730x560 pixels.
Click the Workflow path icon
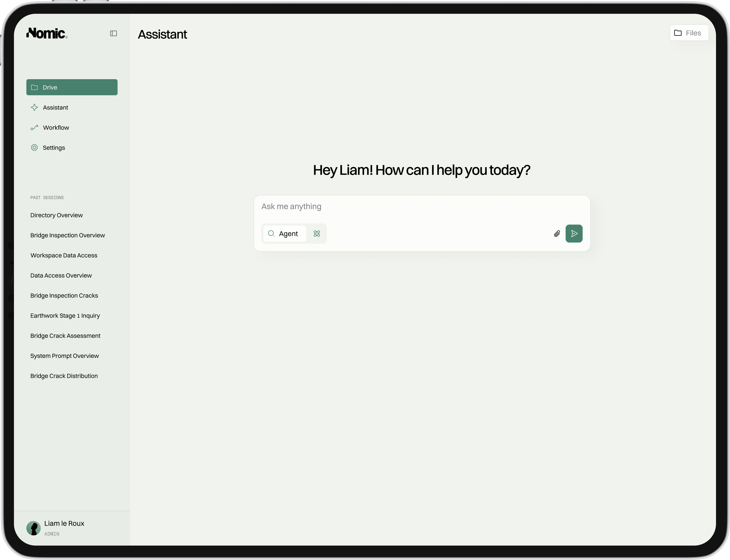tap(34, 128)
